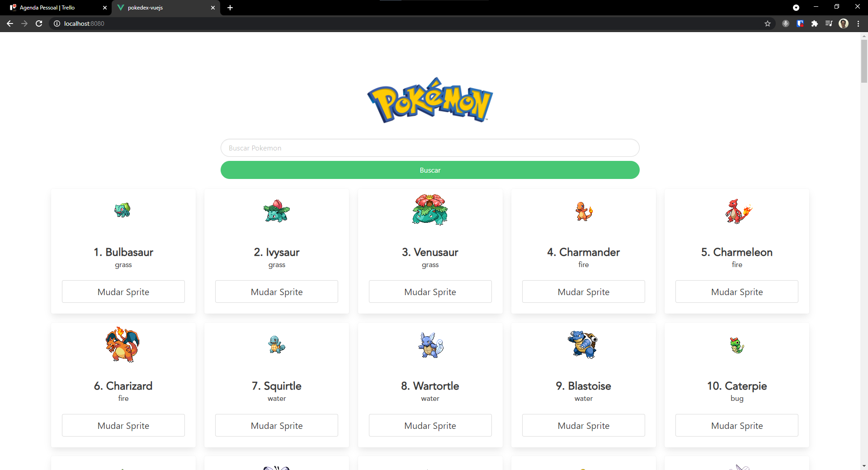
Task: Change Squirtle's sprite with Mudar Sprite
Action: click(x=277, y=425)
